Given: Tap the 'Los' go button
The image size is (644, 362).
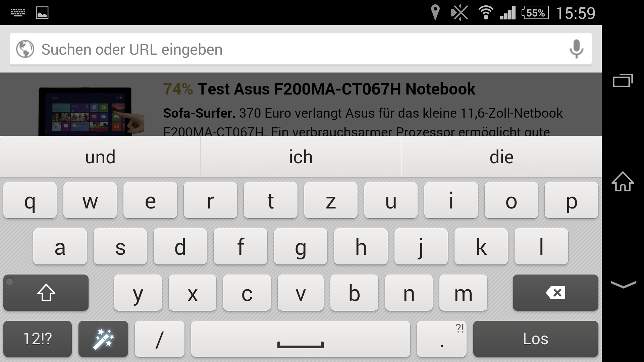Looking at the screenshot, I should (536, 339).
